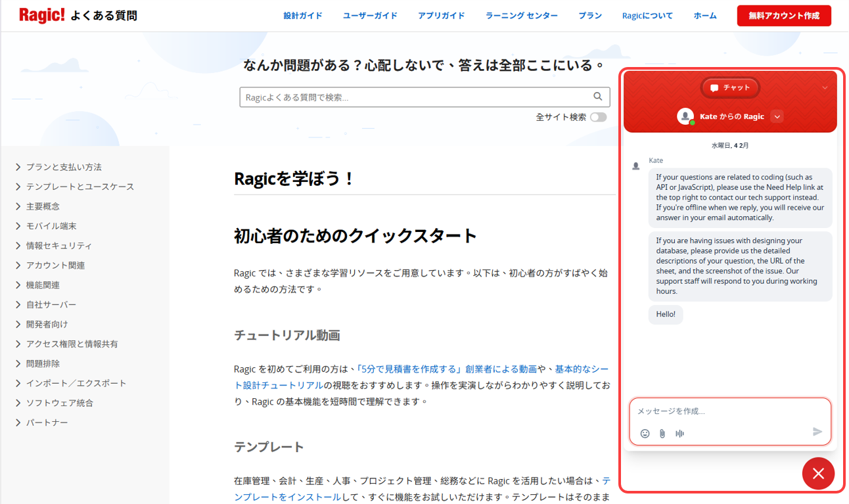The width and height of the screenshot is (849, 504).
Task: Expand インポート／エクスポート in sidebar
Action: pos(76,383)
